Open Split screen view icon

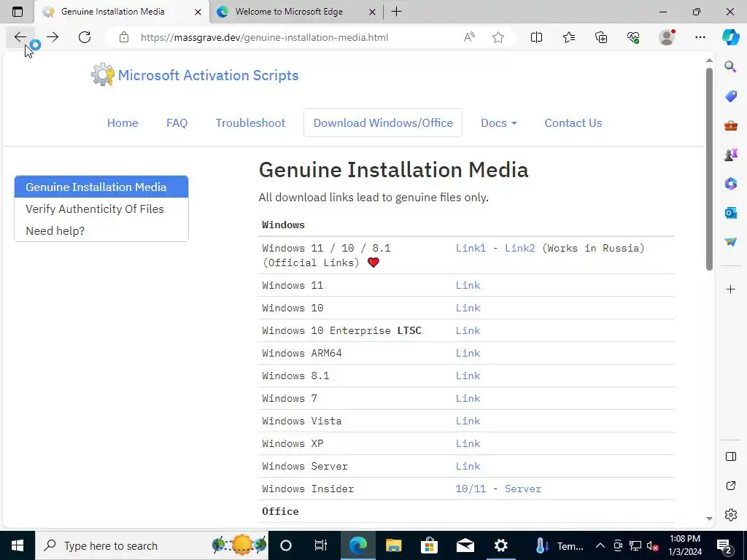click(536, 37)
